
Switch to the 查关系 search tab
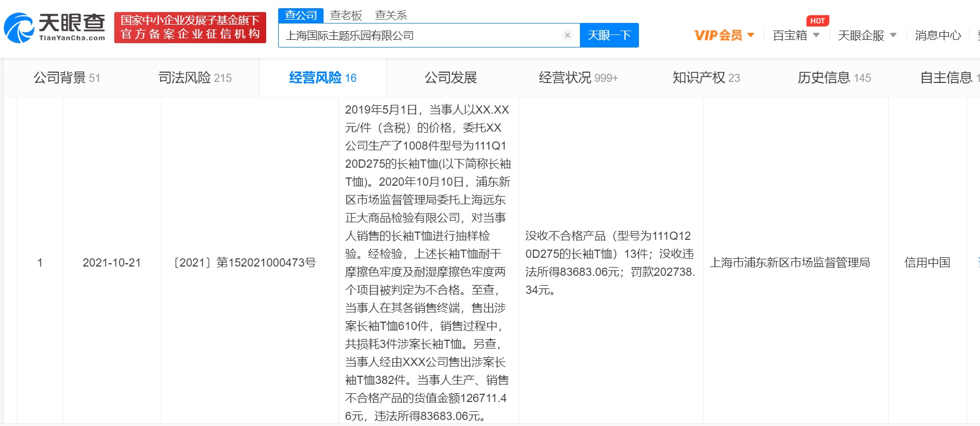(391, 15)
